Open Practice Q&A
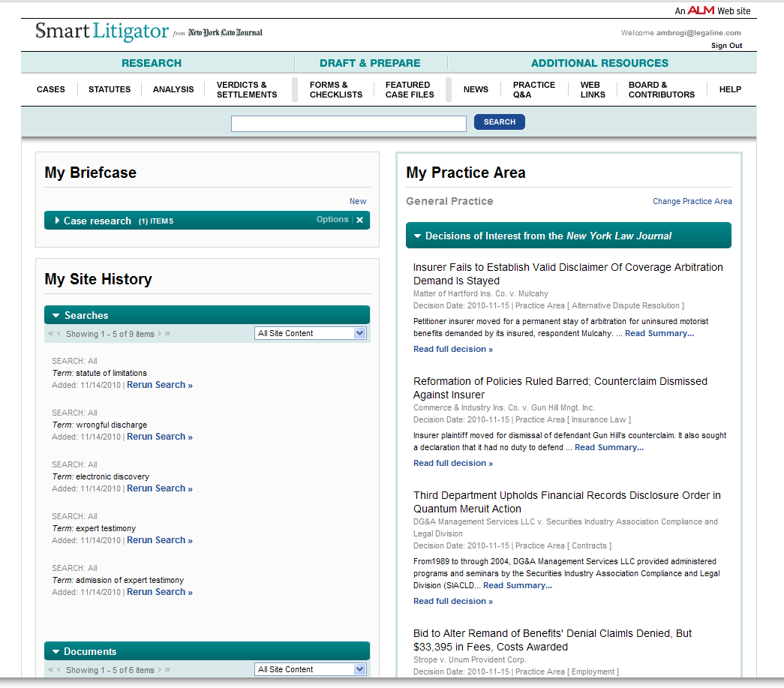The image size is (784, 688). [533, 89]
